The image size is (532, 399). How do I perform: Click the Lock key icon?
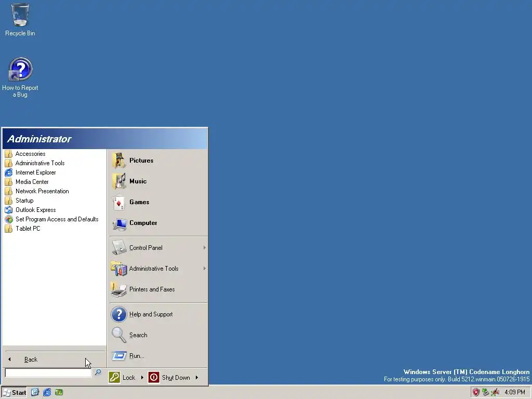pos(114,377)
